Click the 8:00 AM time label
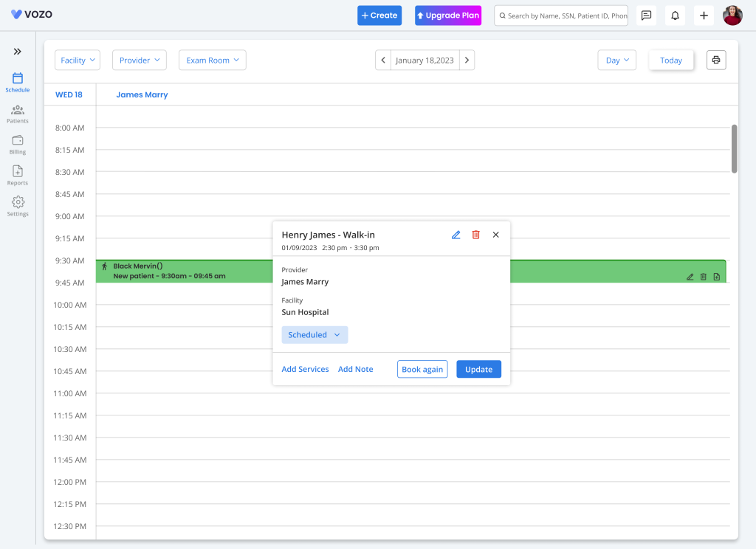This screenshot has width=756, height=549. [x=69, y=128]
